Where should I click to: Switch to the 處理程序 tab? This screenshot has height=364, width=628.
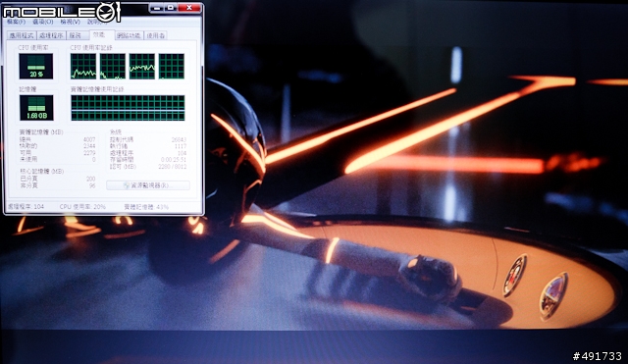click(51, 35)
